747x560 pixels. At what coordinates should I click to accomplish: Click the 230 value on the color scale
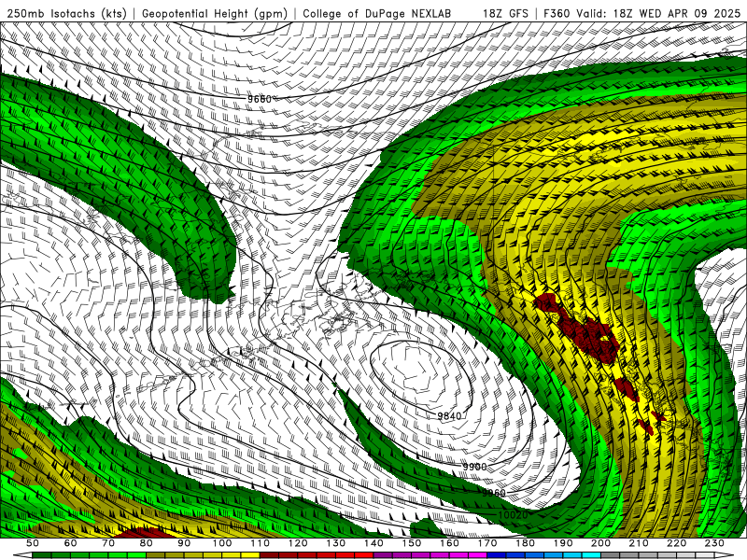point(714,543)
